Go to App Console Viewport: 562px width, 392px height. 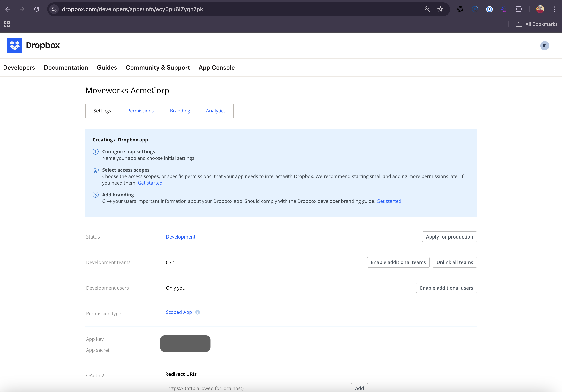pyautogui.click(x=217, y=67)
